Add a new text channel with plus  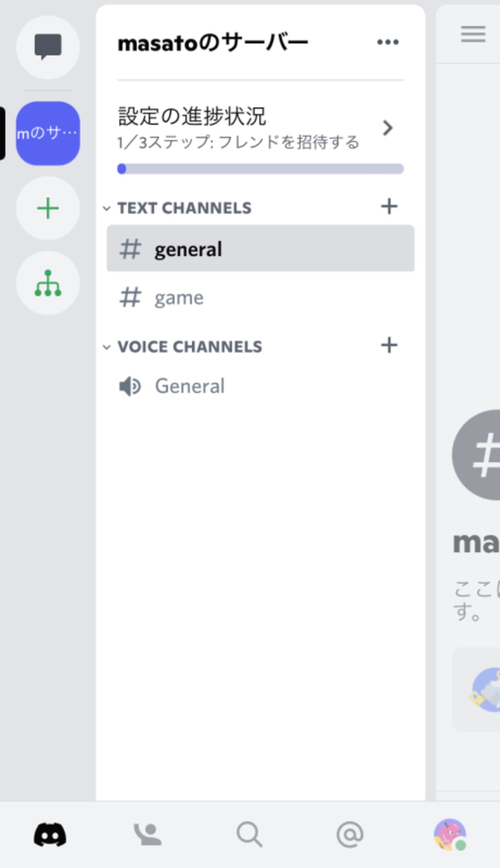[x=389, y=206]
